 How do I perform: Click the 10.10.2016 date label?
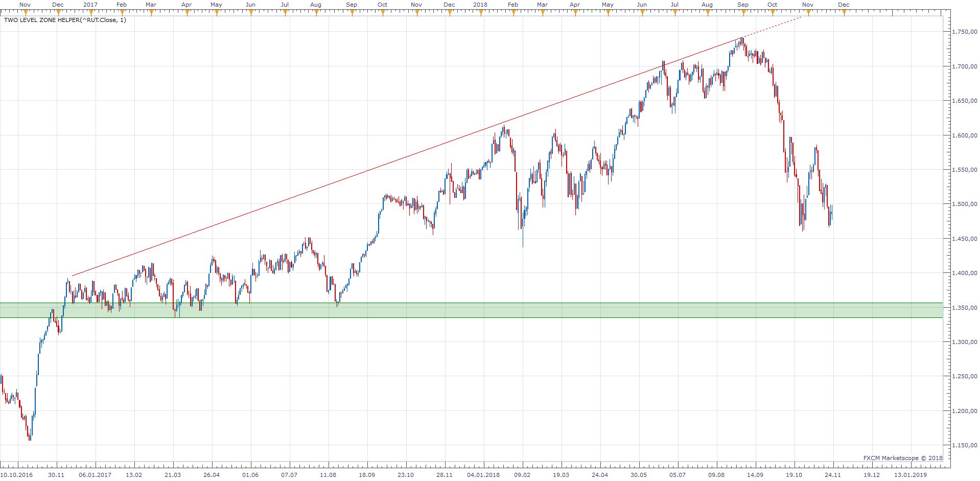tap(16, 475)
